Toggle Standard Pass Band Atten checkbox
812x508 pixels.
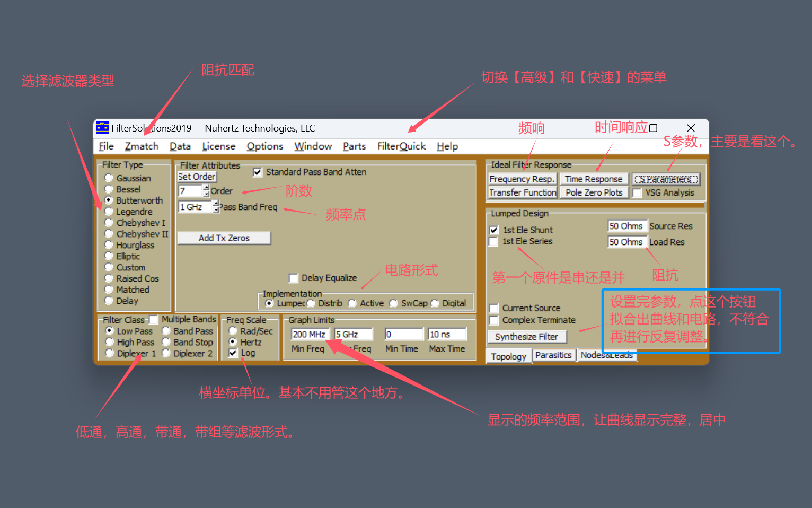(258, 172)
